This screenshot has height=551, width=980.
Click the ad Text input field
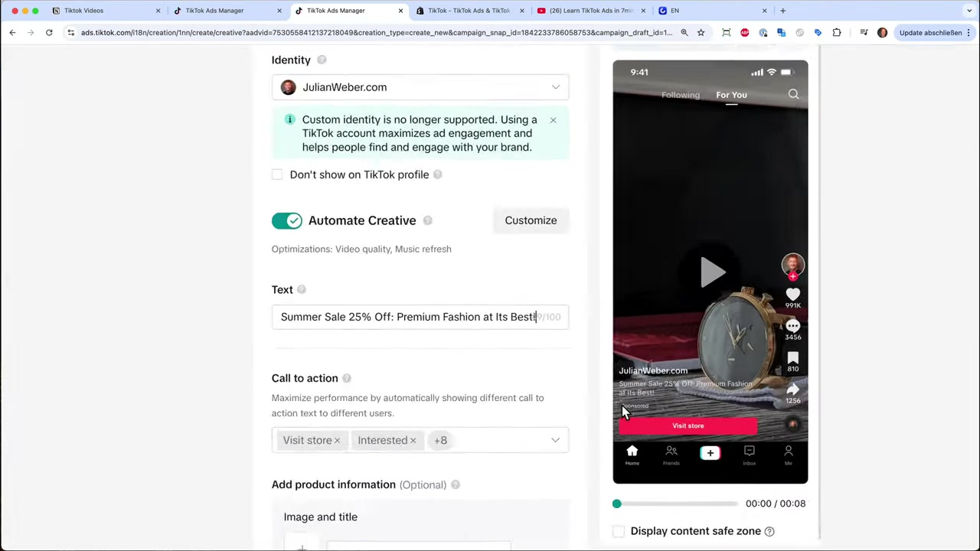(x=420, y=317)
